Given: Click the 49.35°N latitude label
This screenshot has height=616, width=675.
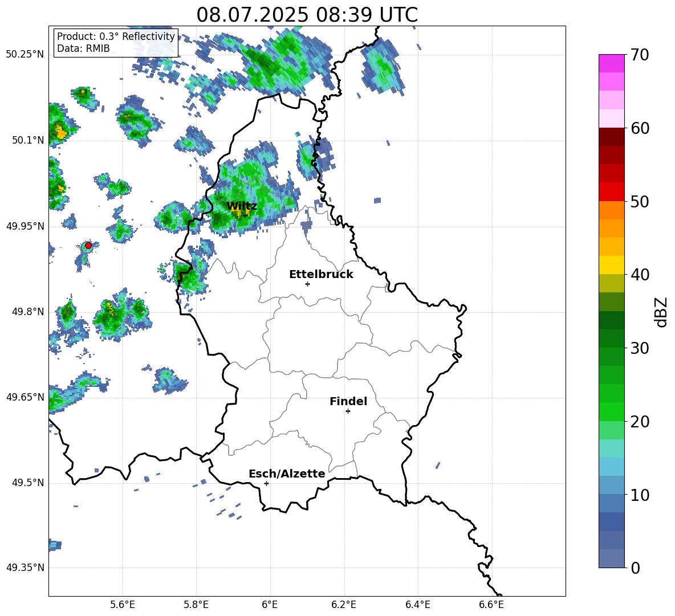Looking at the screenshot, I should 25,568.
